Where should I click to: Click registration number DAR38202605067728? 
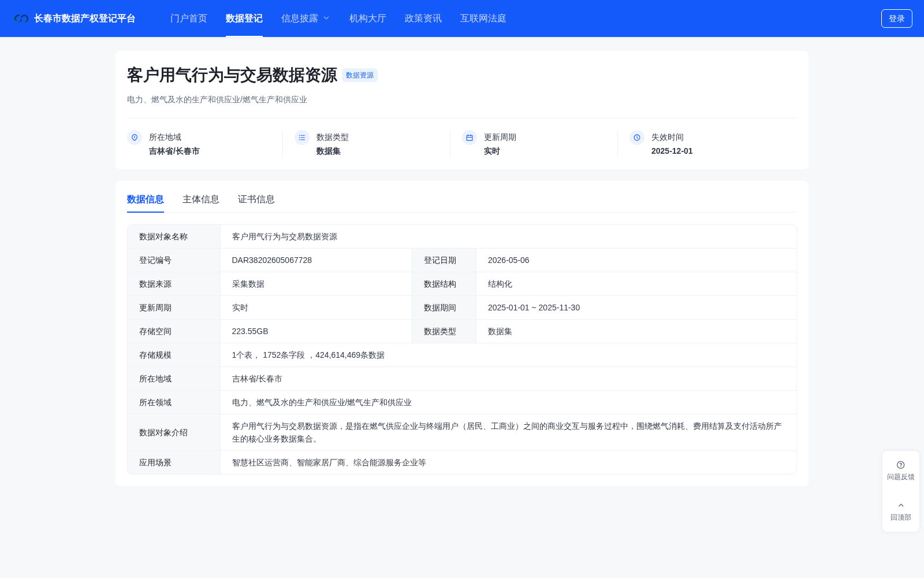point(272,260)
